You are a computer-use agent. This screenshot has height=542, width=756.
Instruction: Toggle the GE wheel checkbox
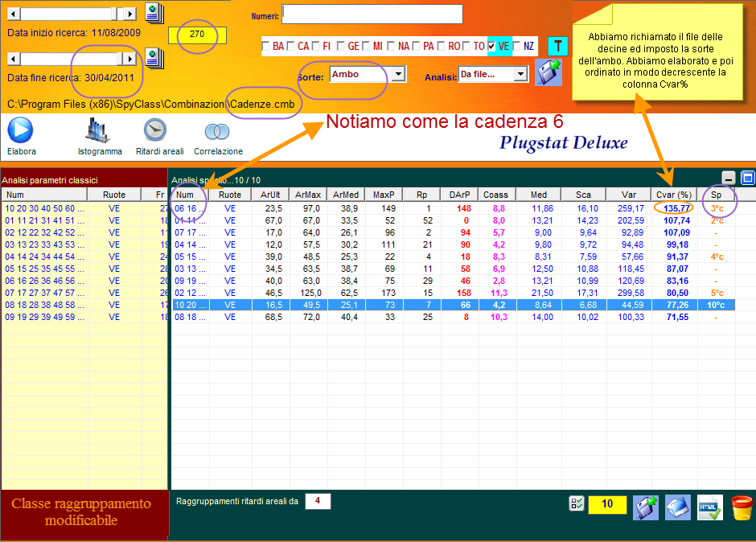click(x=341, y=47)
